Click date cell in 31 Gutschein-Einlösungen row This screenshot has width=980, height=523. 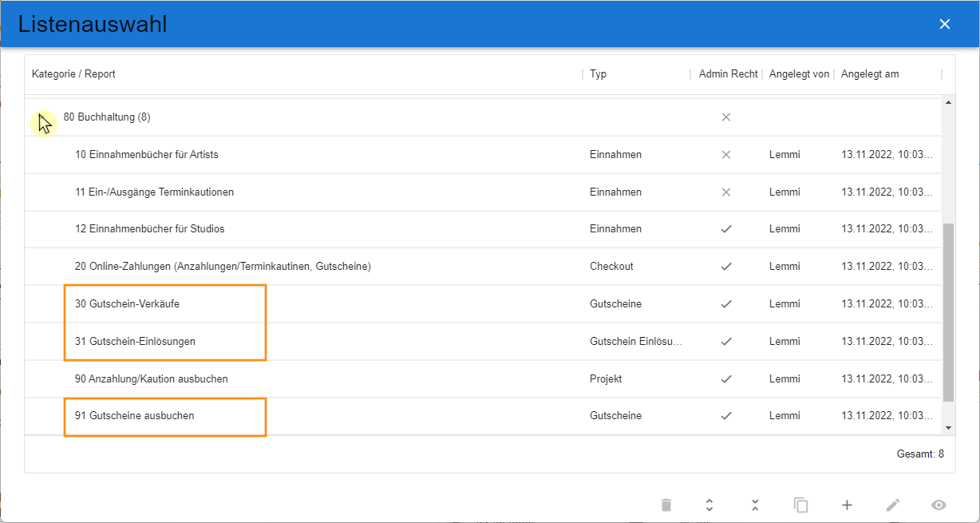coord(887,341)
